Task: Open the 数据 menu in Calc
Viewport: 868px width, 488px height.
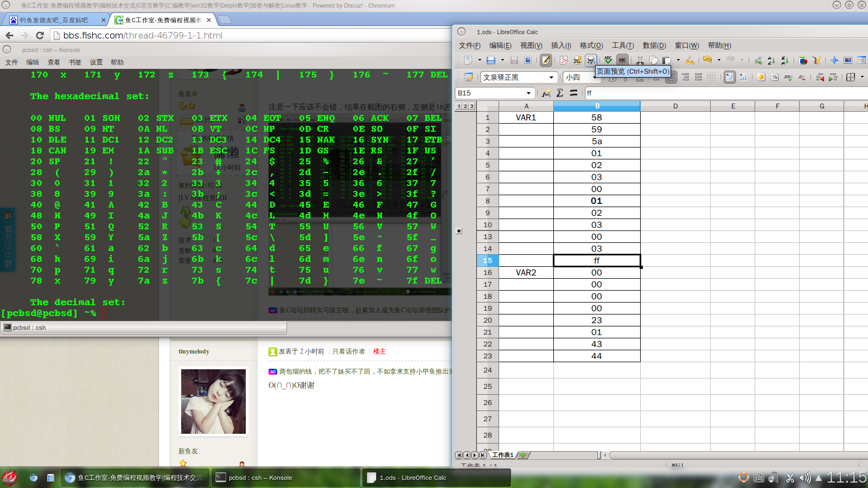Action: coord(654,46)
